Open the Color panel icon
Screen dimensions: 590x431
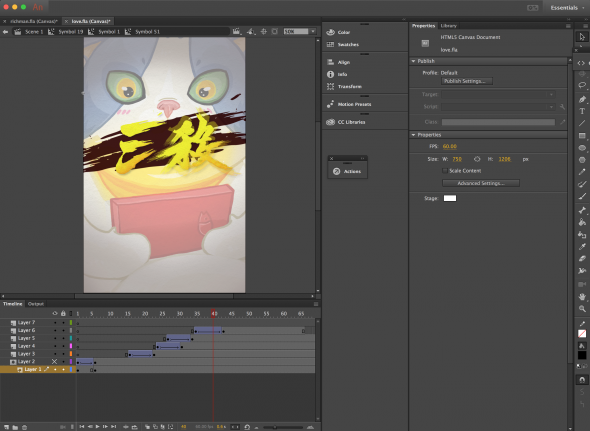(x=330, y=32)
